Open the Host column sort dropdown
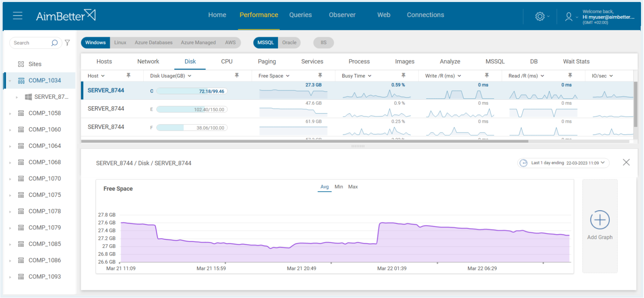Viewport: 644px width, 298px height. point(103,76)
